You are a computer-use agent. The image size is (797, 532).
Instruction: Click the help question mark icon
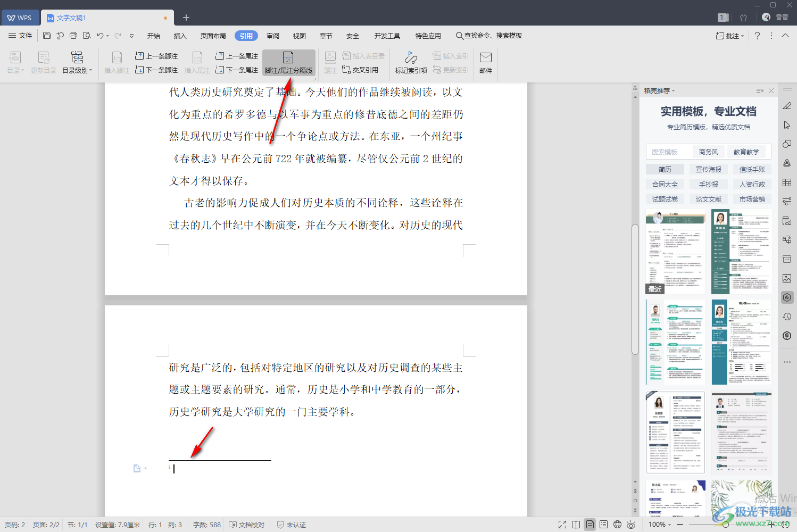[757, 36]
